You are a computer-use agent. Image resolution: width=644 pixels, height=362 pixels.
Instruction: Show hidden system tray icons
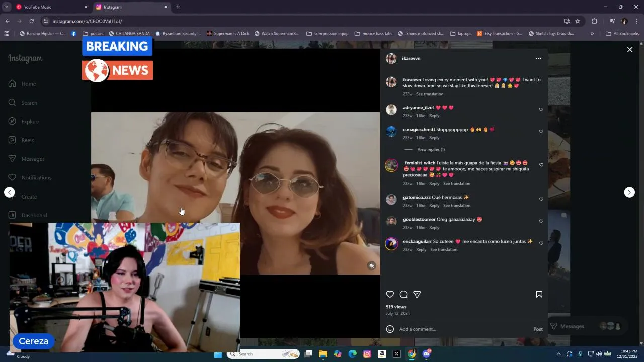click(x=558, y=354)
